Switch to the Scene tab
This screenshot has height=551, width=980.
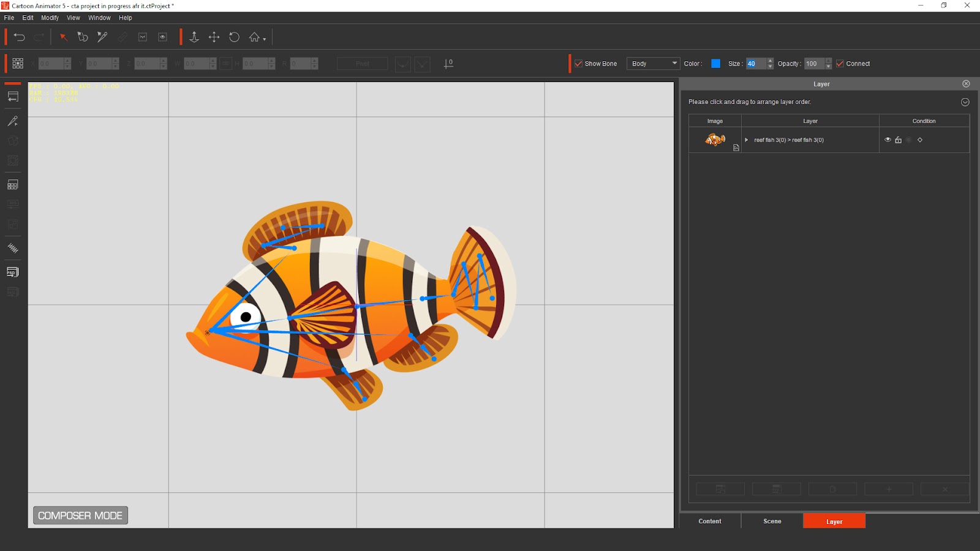[772, 521]
